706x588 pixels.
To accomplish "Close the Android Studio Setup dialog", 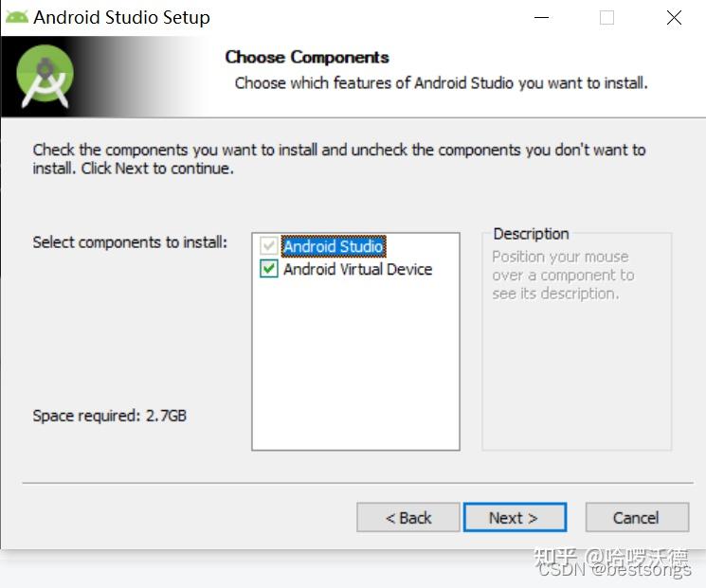I will click(674, 17).
